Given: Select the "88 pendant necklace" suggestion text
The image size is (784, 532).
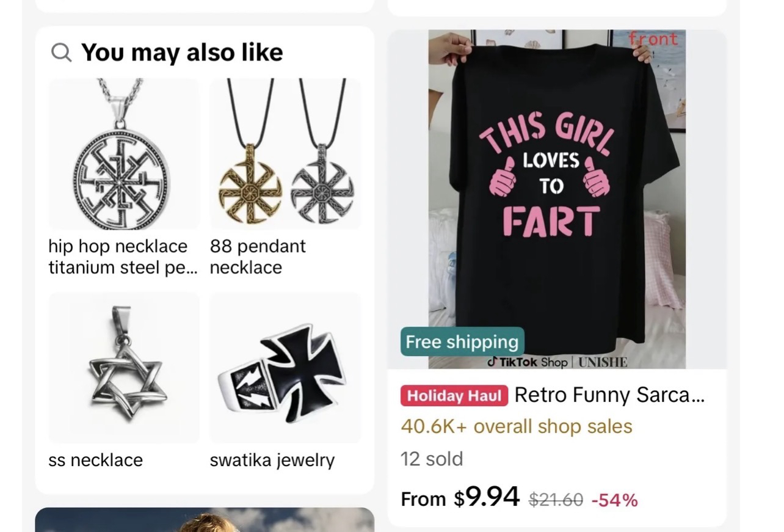Looking at the screenshot, I should pyautogui.click(x=258, y=257).
